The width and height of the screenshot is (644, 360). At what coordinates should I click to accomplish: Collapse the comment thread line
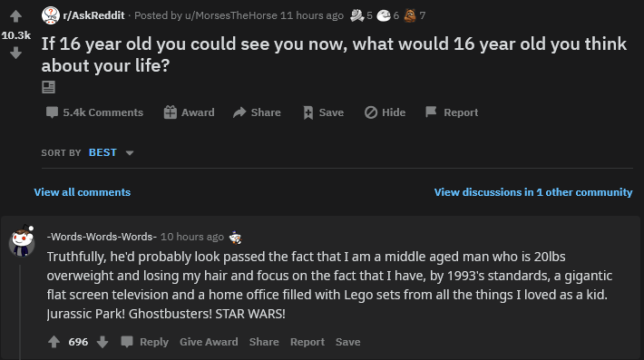tap(20, 312)
